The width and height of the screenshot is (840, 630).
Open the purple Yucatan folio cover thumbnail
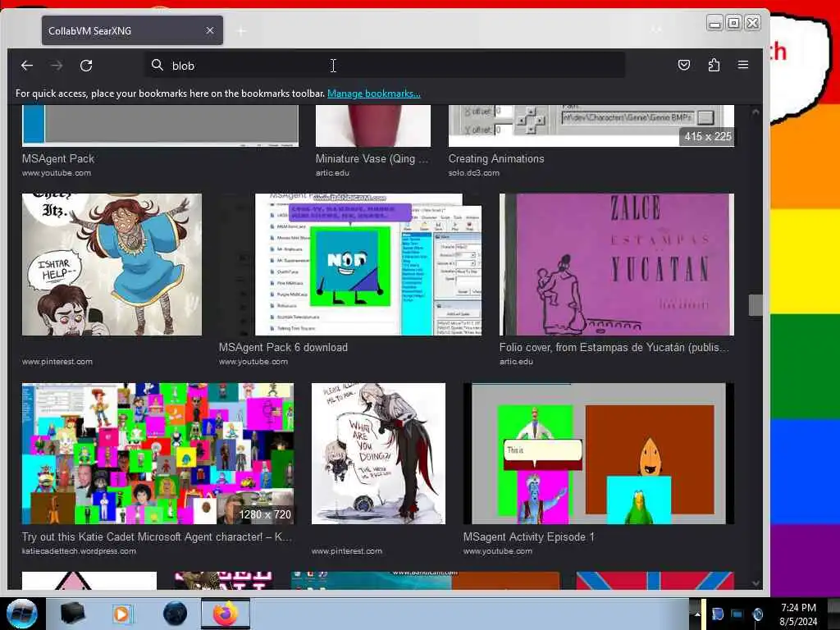617,265
